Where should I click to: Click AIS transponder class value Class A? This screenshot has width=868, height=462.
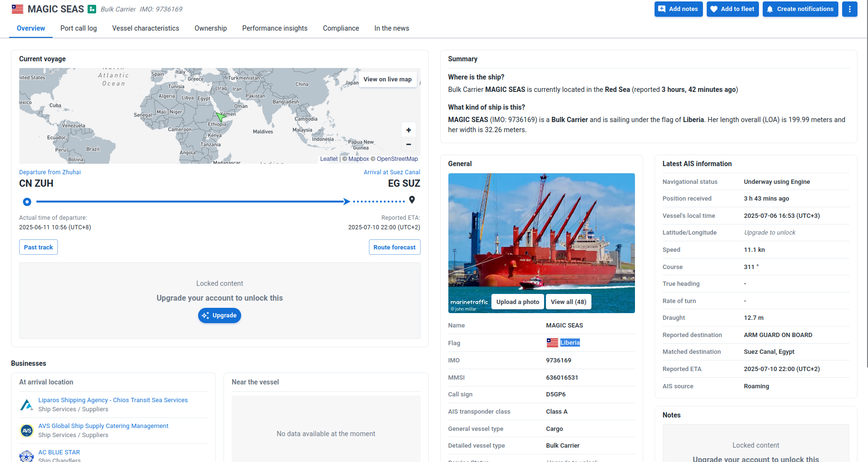[x=556, y=412]
